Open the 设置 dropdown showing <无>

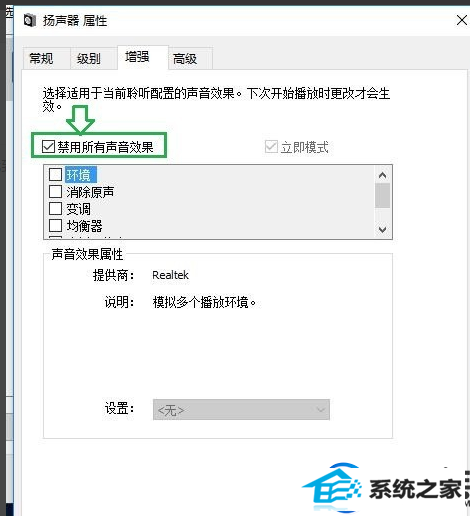tap(241, 409)
